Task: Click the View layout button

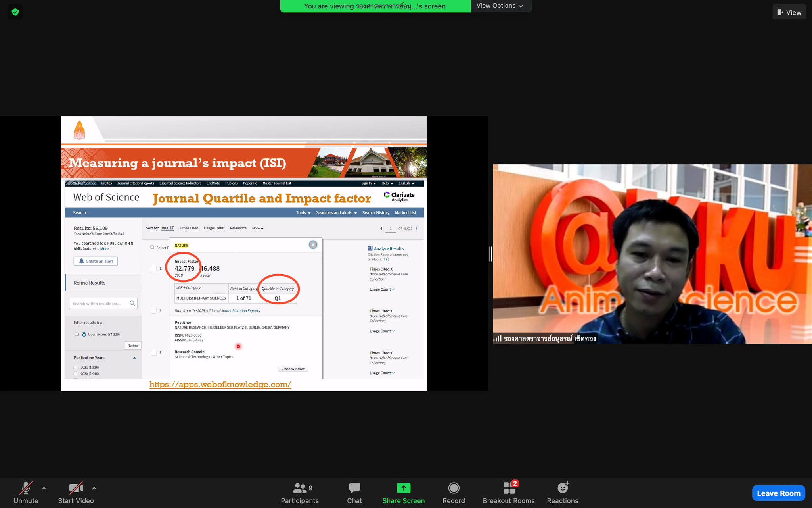Action: pyautogui.click(x=789, y=12)
